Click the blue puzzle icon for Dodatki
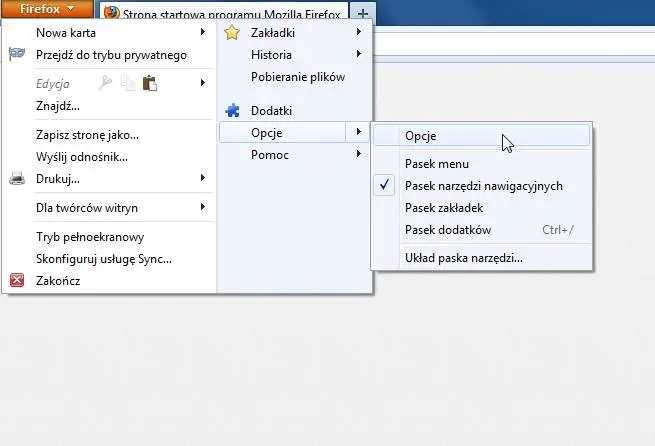Image resolution: width=655 pixels, height=446 pixels. (x=233, y=111)
